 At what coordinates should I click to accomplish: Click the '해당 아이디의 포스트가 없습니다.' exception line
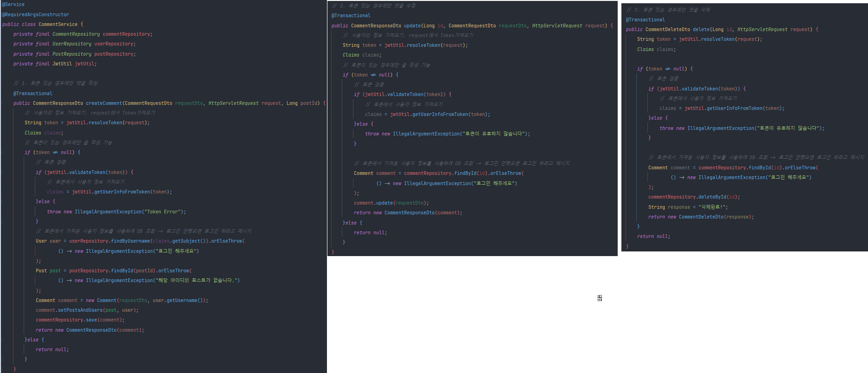click(149, 280)
